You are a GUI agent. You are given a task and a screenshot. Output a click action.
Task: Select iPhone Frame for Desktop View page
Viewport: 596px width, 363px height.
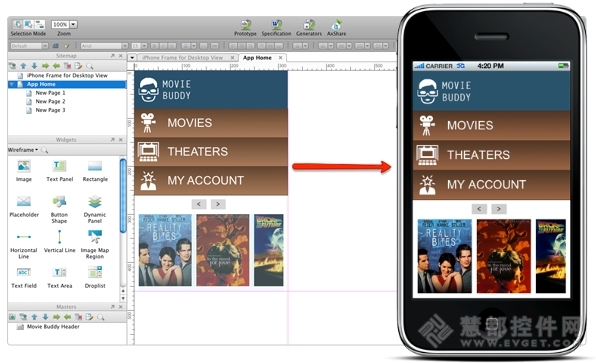point(67,75)
